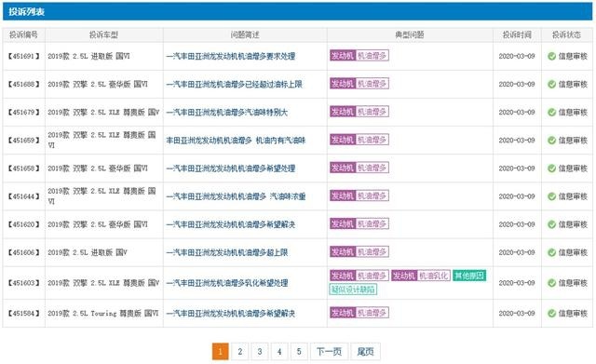Click the 疑似设计缺陷 tag
596x364 pixels.
click(353, 290)
